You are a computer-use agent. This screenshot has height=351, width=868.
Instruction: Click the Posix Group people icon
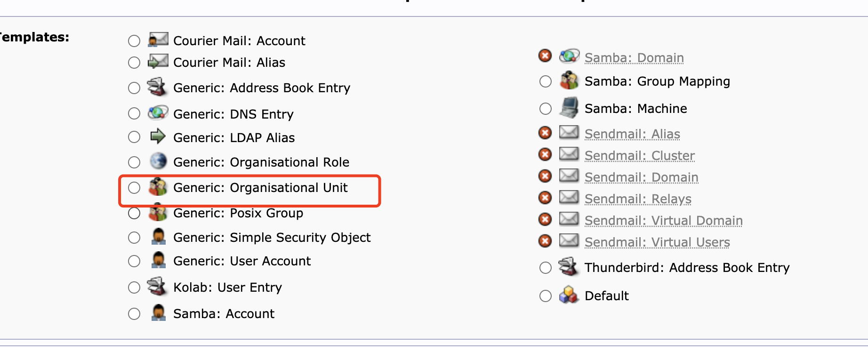tap(158, 213)
